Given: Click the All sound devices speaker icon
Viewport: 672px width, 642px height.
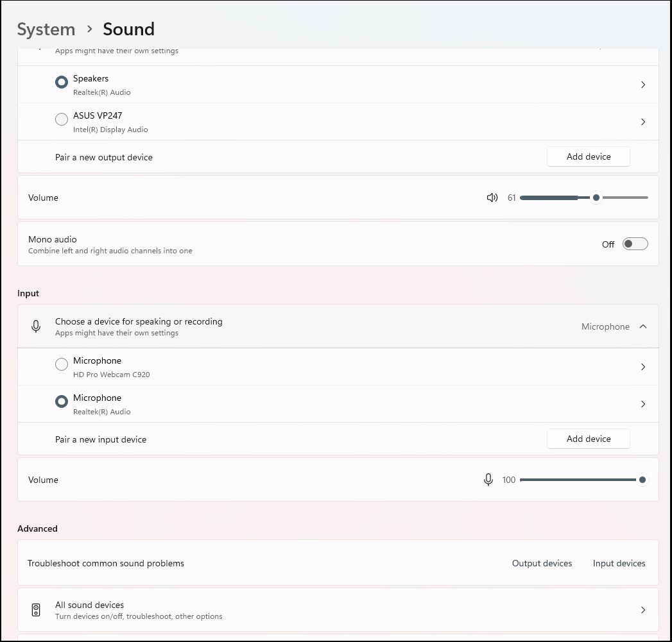Looking at the screenshot, I should (36, 610).
